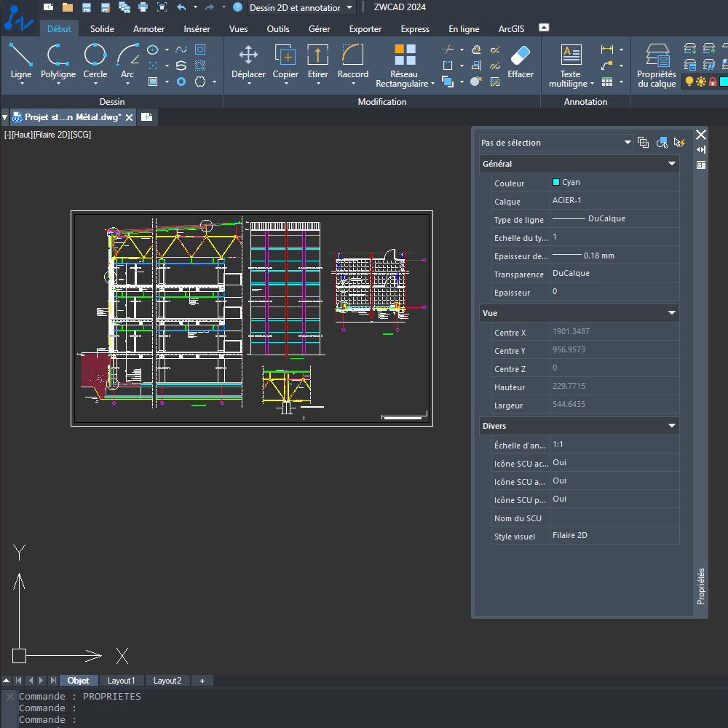Screen dimensions: 728x728
Task: Open the folder icon in quick access bar
Action: (x=67, y=7)
